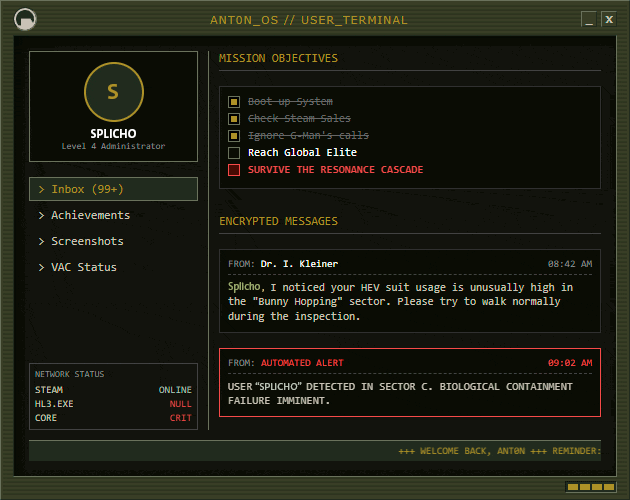
Task: Close the ANTON_OS terminal window
Action: point(609,19)
